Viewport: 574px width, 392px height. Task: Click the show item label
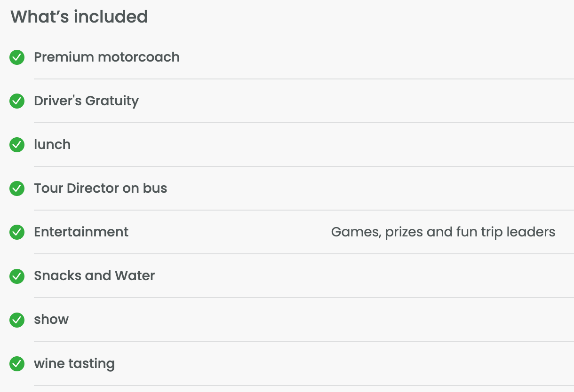coord(51,320)
